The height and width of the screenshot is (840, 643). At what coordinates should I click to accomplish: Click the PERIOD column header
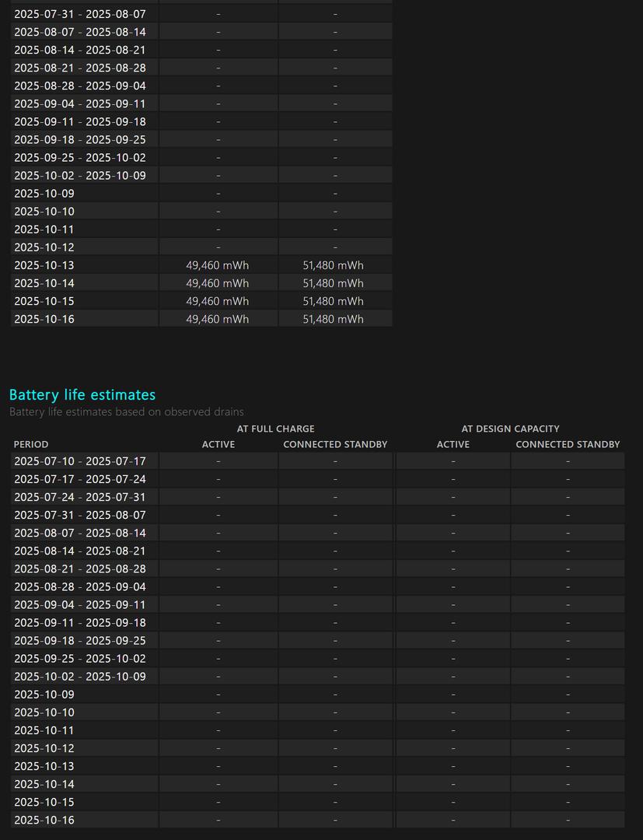(x=31, y=444)
